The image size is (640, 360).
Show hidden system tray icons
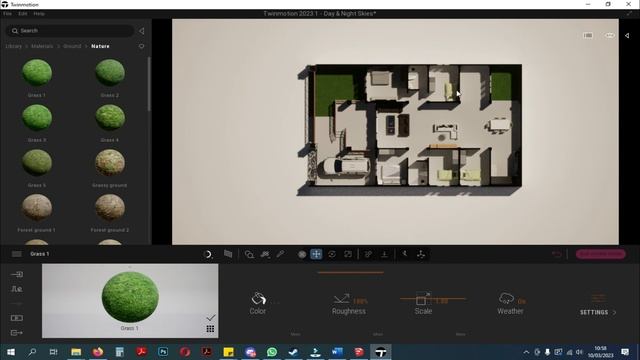(x=527, y=352)
